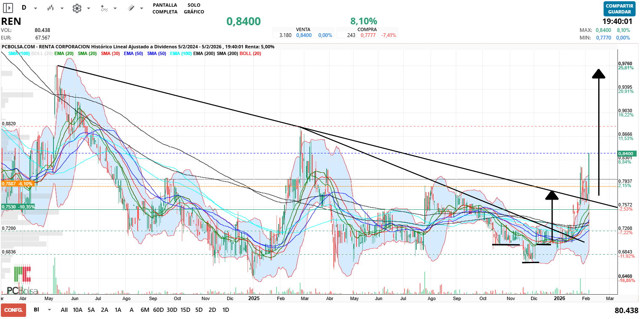Open the candlestick chart type icon

51,8
